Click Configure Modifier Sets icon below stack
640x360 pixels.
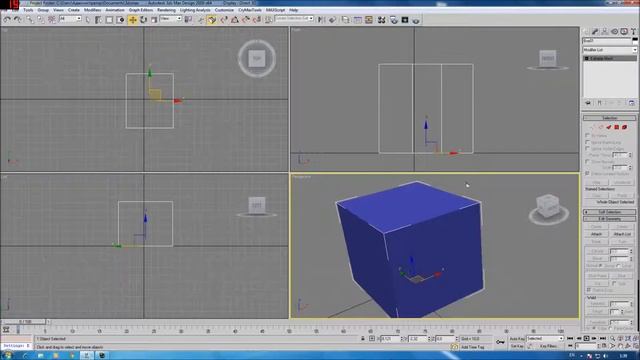click(x=631, y=103)
